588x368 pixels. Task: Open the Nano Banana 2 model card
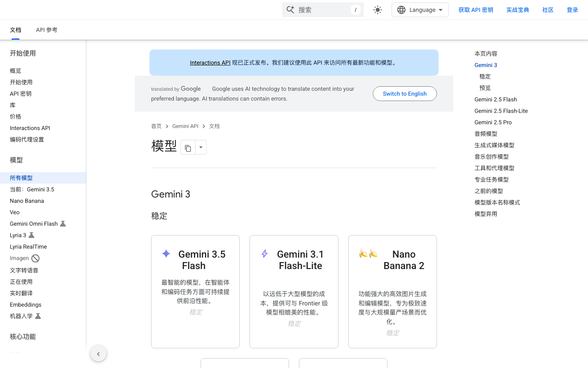tap(392, 292)
